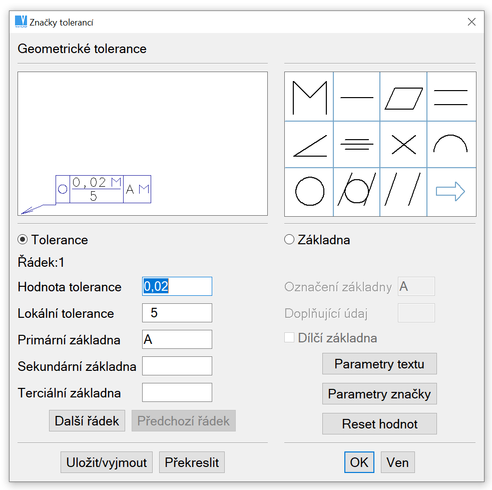Select the Základna radio button
Image resolution: width=492 pixels, height=490 pixels.
289,239
